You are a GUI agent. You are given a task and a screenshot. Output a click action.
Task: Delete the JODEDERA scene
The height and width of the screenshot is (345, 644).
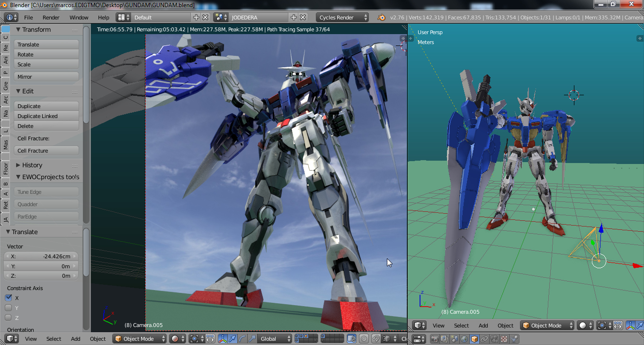click(303, 18)
